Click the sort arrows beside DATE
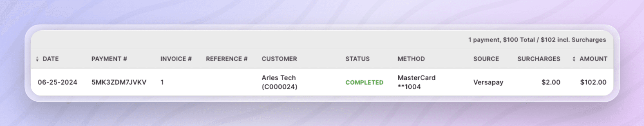The image size is (644, 126). tap(37, 59)
